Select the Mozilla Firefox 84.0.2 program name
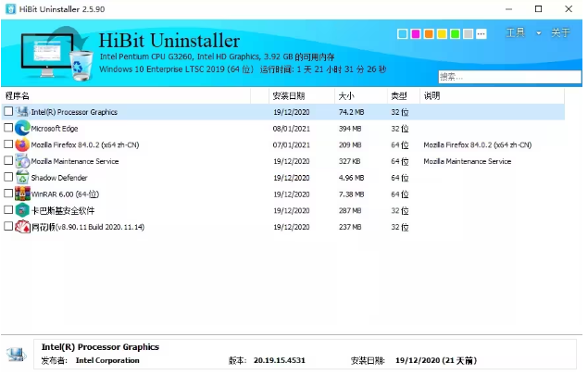 pos(85,145)
